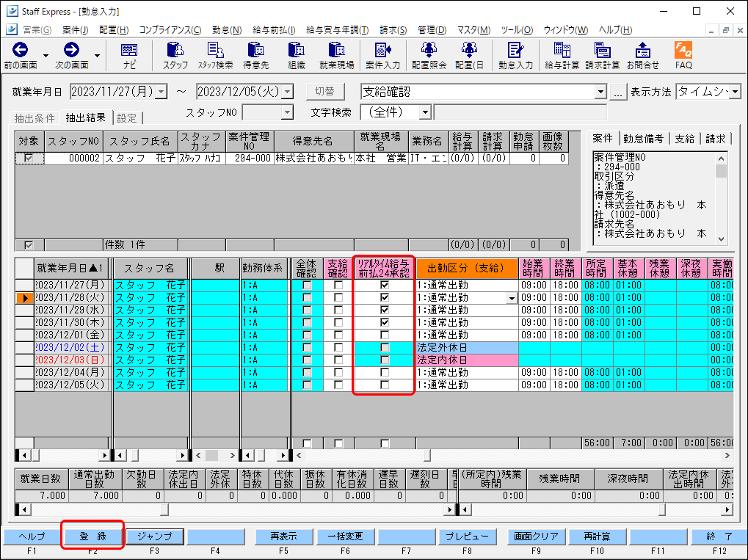
Task: Open dropdown arrow next to 次の画面
Action: (98, 56)
